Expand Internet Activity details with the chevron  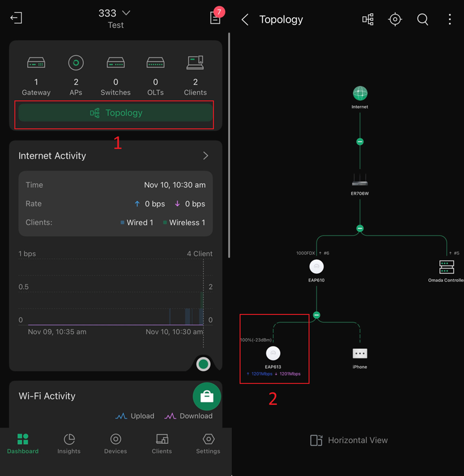click(x=205, y=156)
